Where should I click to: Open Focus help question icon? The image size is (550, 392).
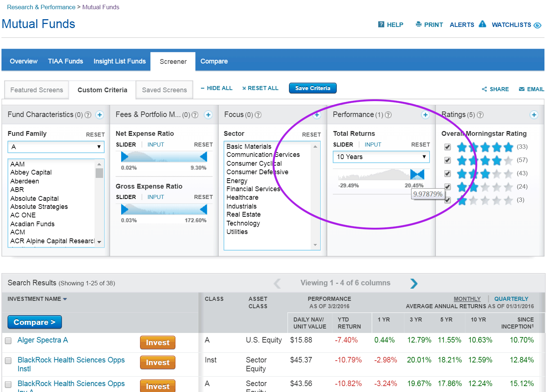(258, 115)
